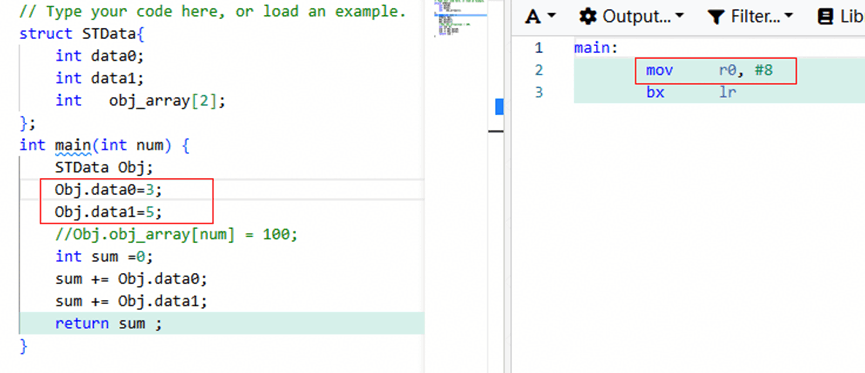
Task: Click the 'bx lr' assembly instruction
Action: (x=691, y=92)
